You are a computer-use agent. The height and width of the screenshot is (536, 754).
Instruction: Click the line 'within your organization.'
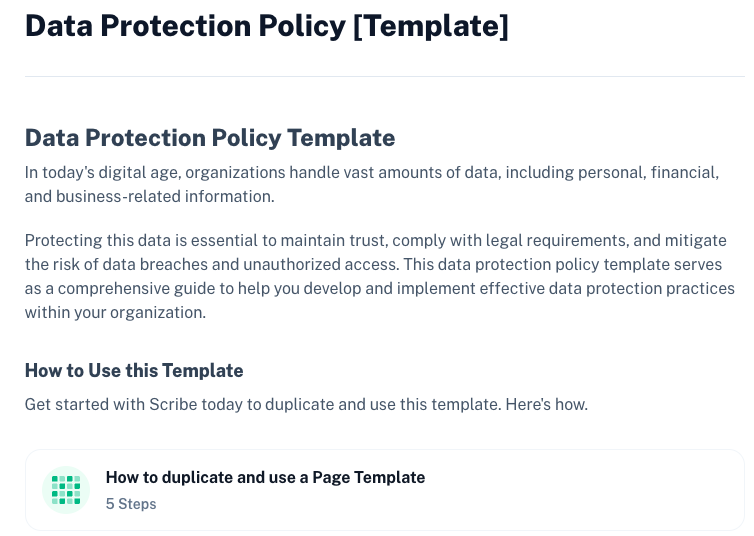(x=115, y=312)
